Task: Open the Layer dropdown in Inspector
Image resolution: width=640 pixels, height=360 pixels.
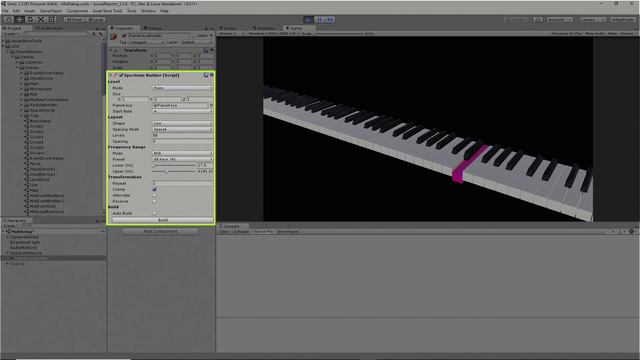Action: coord(197,42)
